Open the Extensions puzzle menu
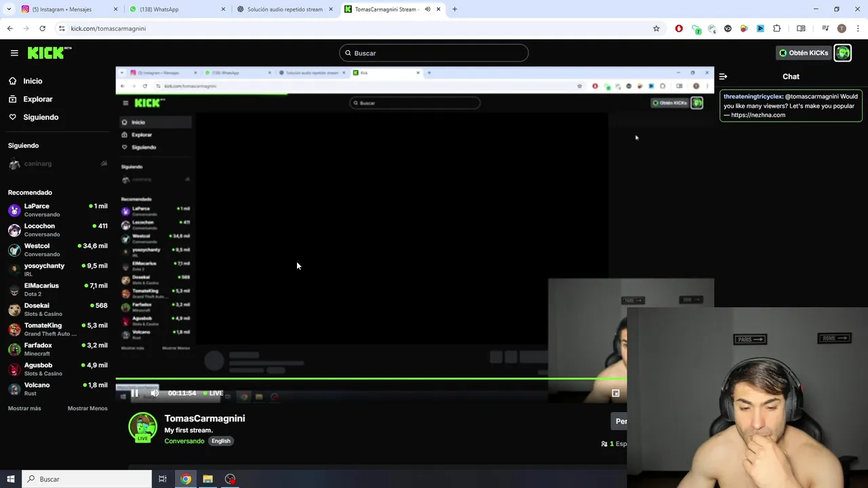 click(x=777, y=28)
